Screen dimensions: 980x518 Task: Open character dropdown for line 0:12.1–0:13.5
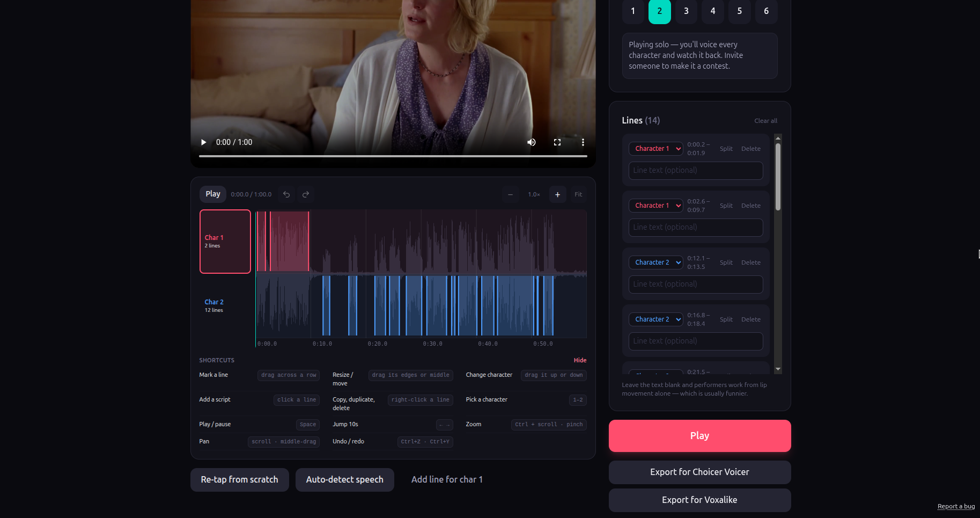click(656, 262)
